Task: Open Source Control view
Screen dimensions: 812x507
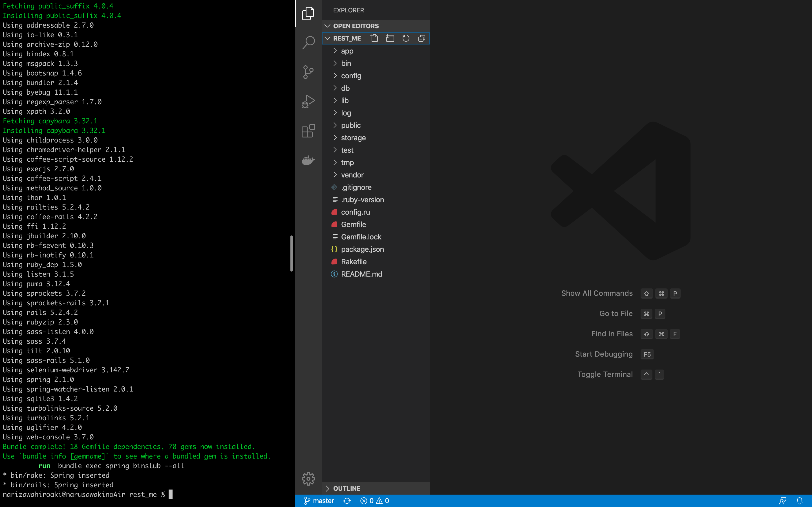Action: (308, 72)
